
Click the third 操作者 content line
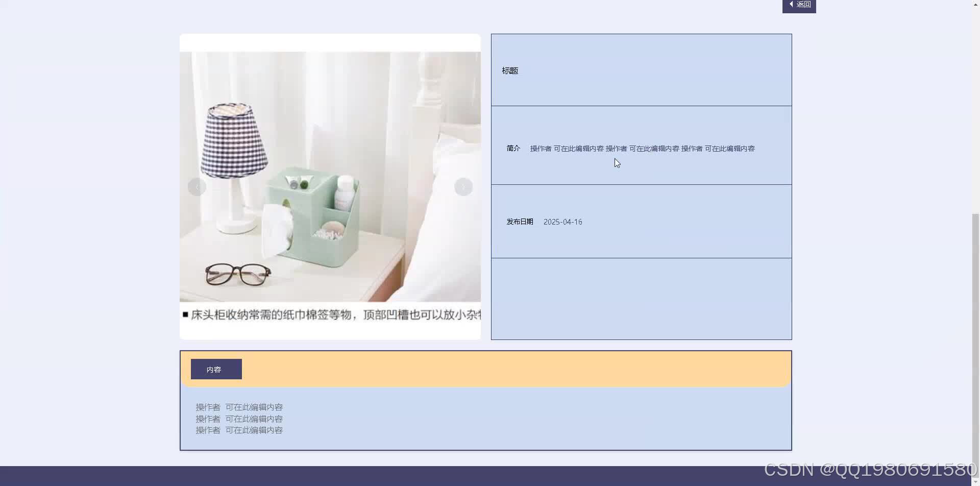coord(239,429)
